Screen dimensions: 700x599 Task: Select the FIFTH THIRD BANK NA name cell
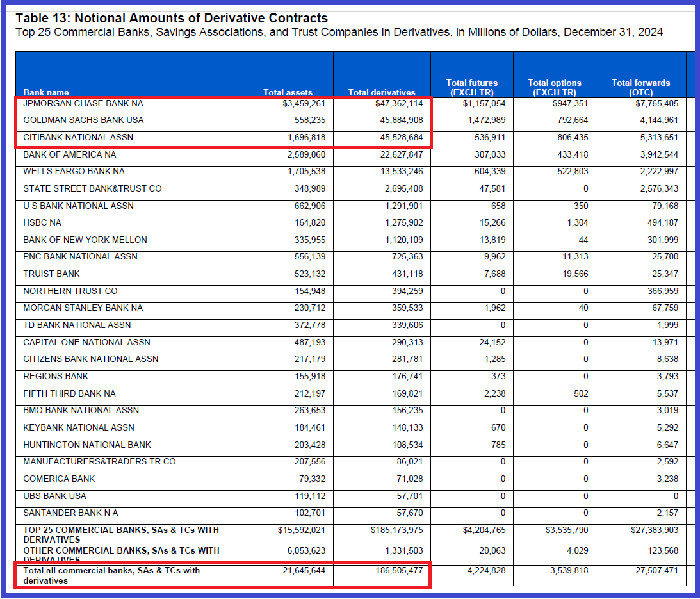(69, 393)
